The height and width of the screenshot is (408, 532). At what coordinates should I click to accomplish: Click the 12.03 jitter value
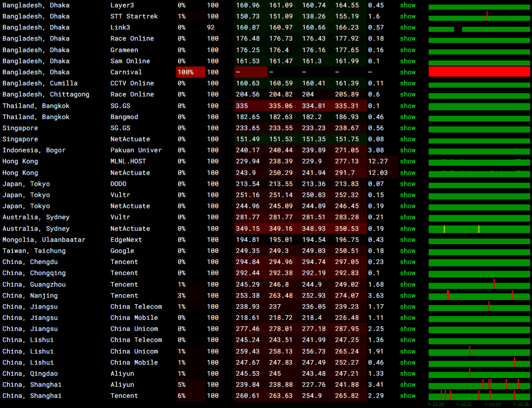tap(378, 173)
